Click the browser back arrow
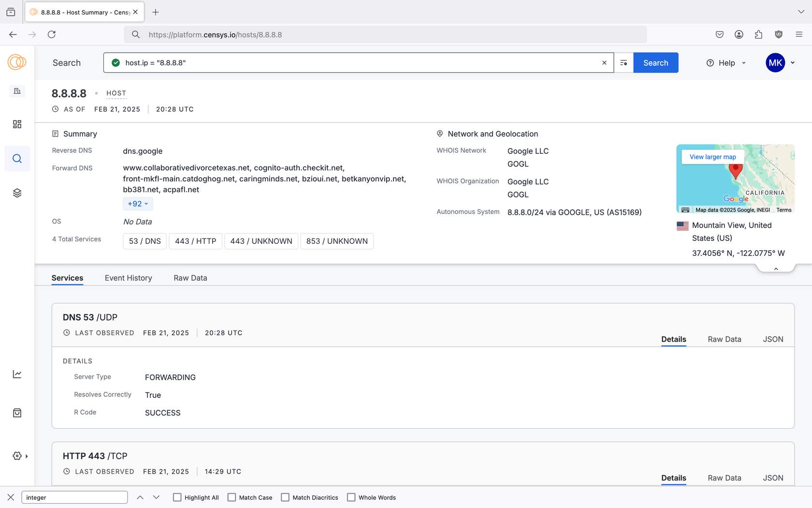The image size is (812, 508). pyautogui.click(x=13, y=34)
